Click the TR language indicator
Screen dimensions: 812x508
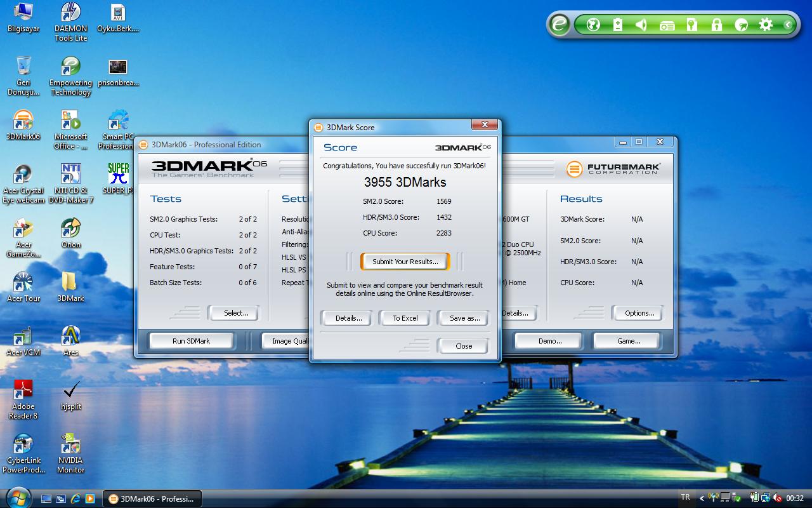point(685,497)
